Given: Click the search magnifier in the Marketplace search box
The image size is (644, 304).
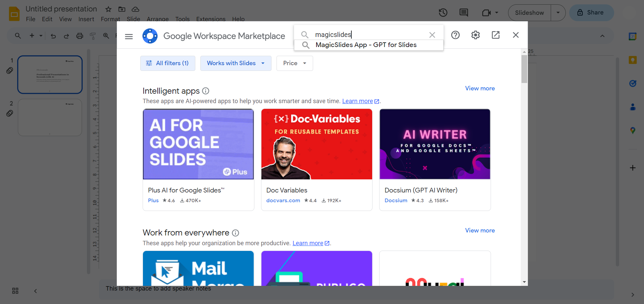Looking at the screenshot, I should click(305, 35).
